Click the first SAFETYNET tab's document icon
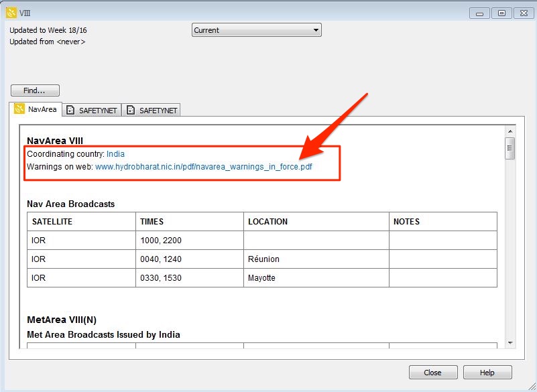Viewport: 537px width, 392px height. coord(70,111)
